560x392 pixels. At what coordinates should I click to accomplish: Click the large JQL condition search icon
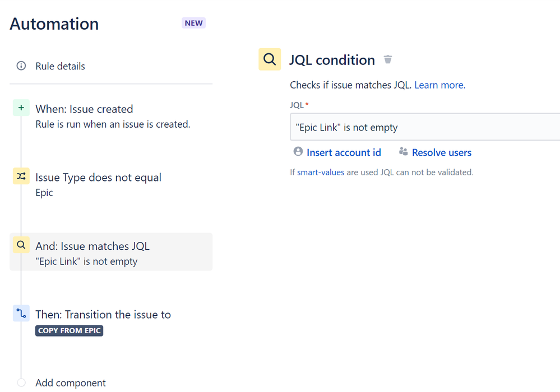coord(270,59)
